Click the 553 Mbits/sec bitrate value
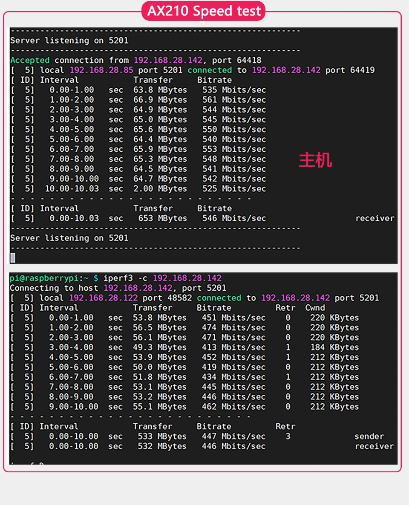This screenshot has width=409, height=532. (x=234, y=149)
